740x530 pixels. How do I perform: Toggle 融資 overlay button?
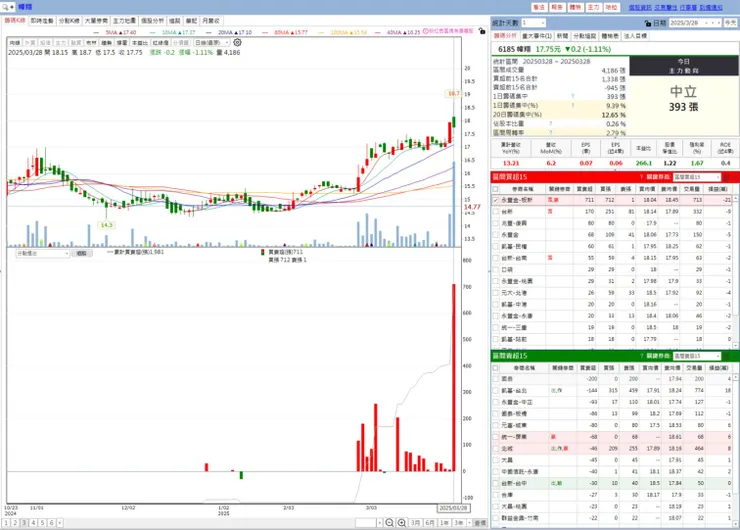point(76,42)
